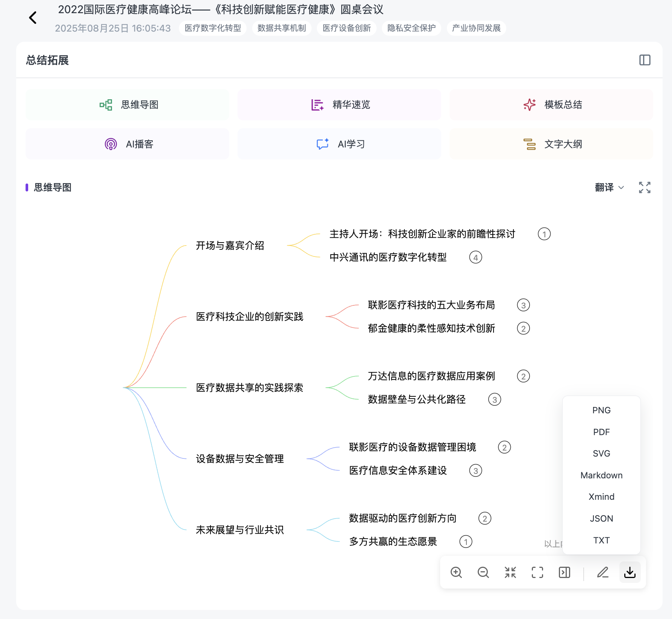Open the 精华速览 summary

(x=339, y=105)
